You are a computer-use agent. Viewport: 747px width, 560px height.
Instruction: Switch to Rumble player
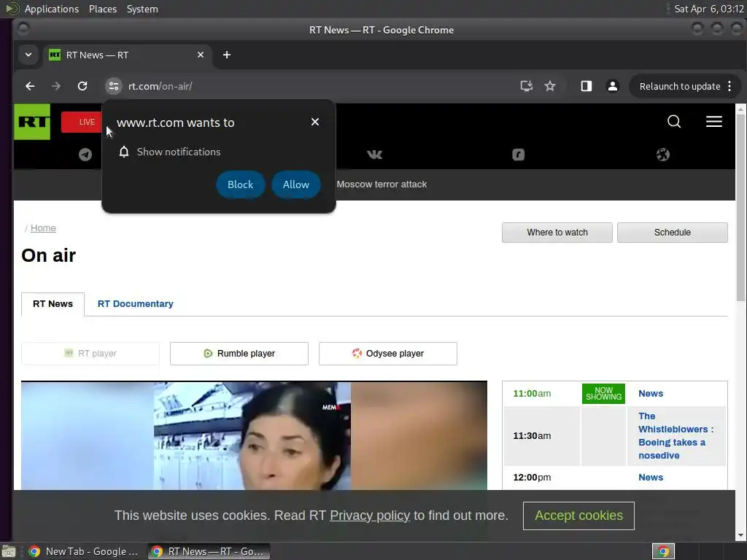tap(239, 354)
